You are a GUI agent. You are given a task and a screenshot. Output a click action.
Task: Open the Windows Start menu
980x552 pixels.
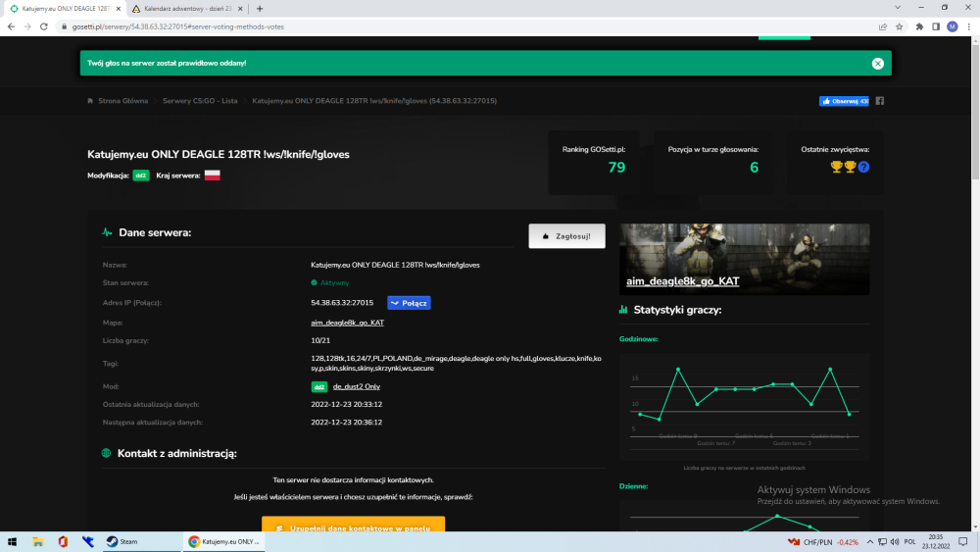(x=12, y=542)
